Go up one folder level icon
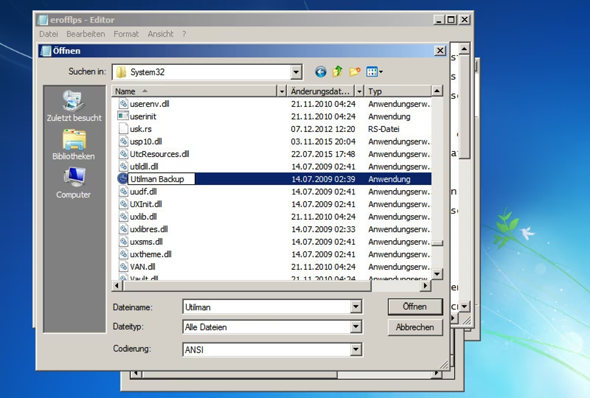The height and width of the screenshot is (398, 590). pyautogui.click(x=337, y=71)
